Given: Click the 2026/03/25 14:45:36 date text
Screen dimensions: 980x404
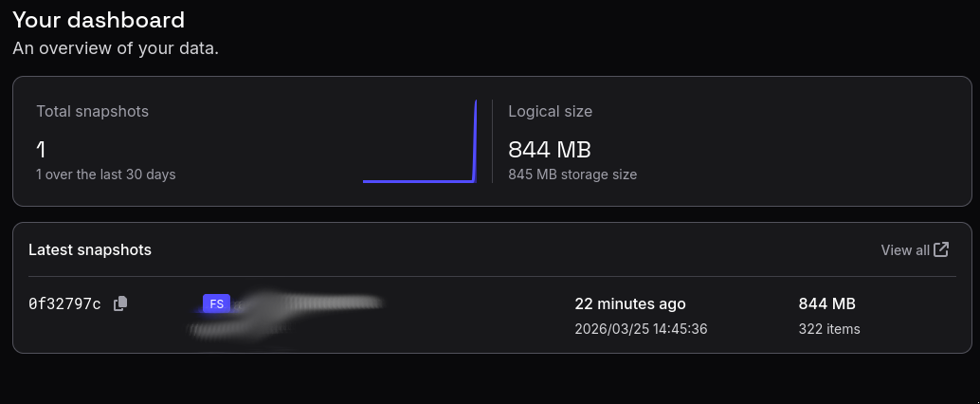Looking at the screenshot, I should 641,329.
